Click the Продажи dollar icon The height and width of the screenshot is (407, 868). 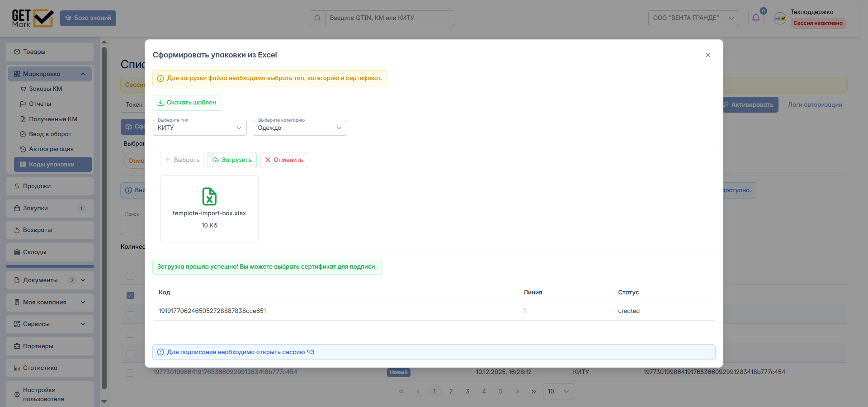click(x=17, y=186)
